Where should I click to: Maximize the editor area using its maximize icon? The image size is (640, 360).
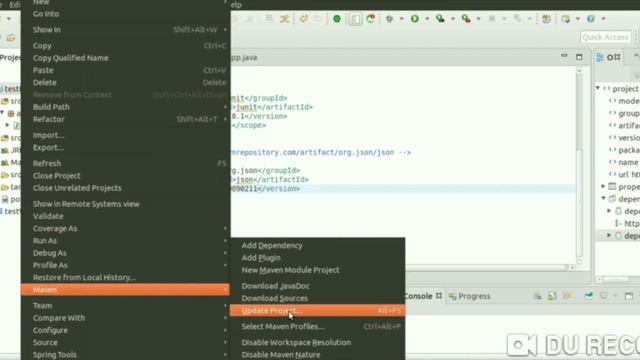pyautogui.click(x=579, y=57)
